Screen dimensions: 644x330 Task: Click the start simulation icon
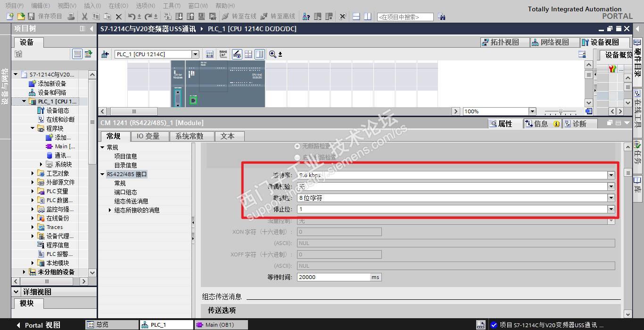point(201,17)
